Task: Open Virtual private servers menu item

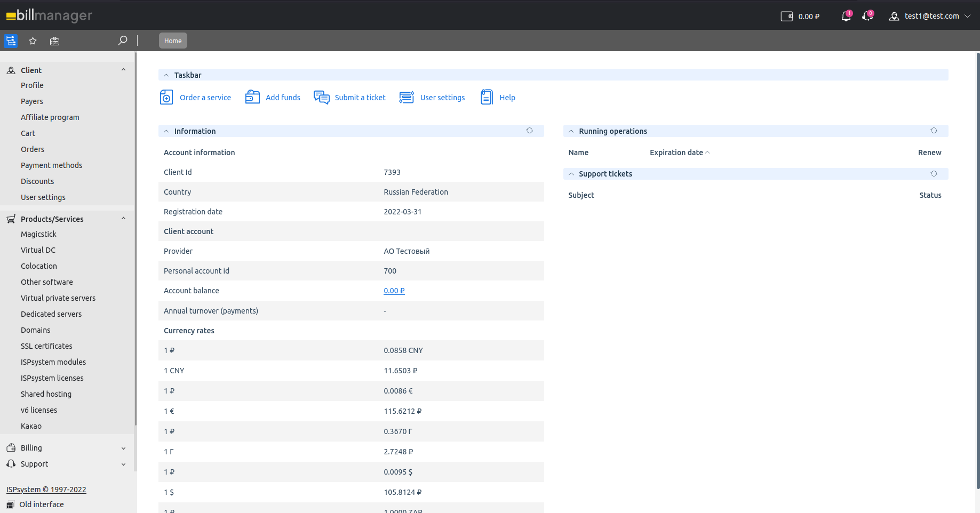Action: 58,298
